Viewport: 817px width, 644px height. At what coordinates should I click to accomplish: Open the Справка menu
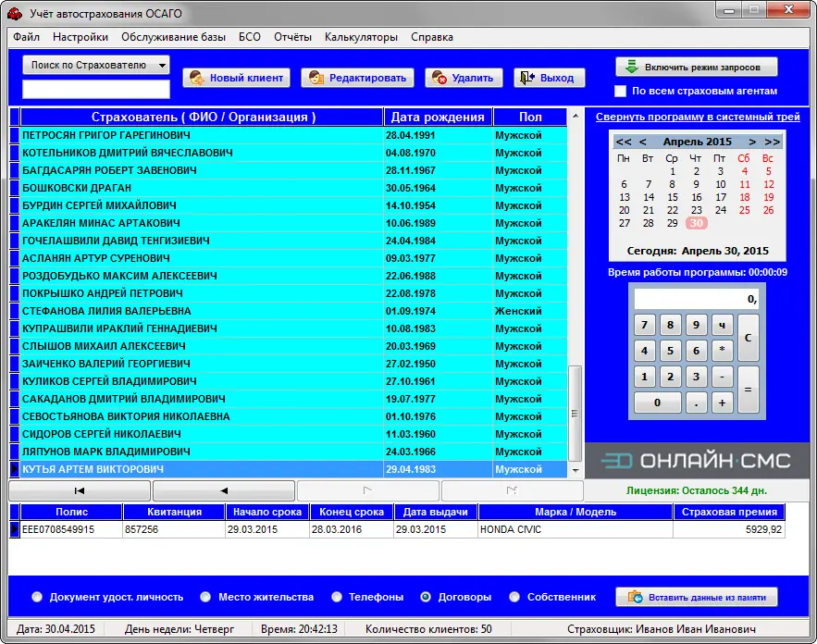coord(432,37)
